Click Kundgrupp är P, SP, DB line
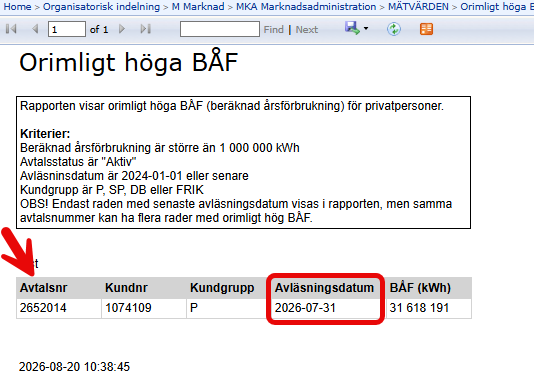This screenshot has height=392, width=534. [112, 190]
